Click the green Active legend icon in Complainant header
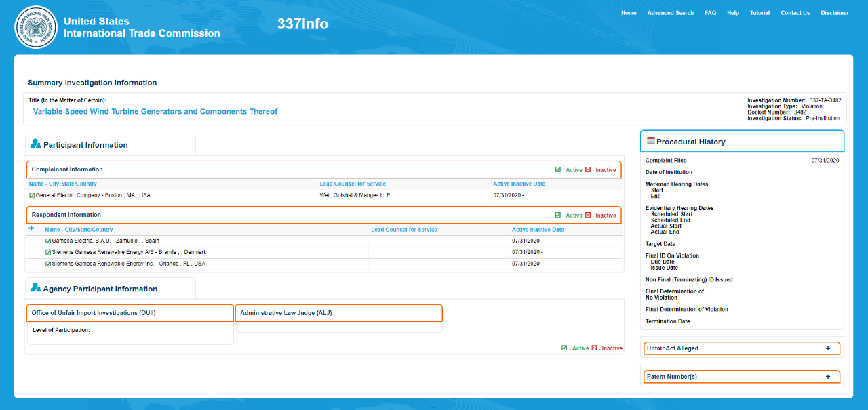868x410 pixels. 557,169
